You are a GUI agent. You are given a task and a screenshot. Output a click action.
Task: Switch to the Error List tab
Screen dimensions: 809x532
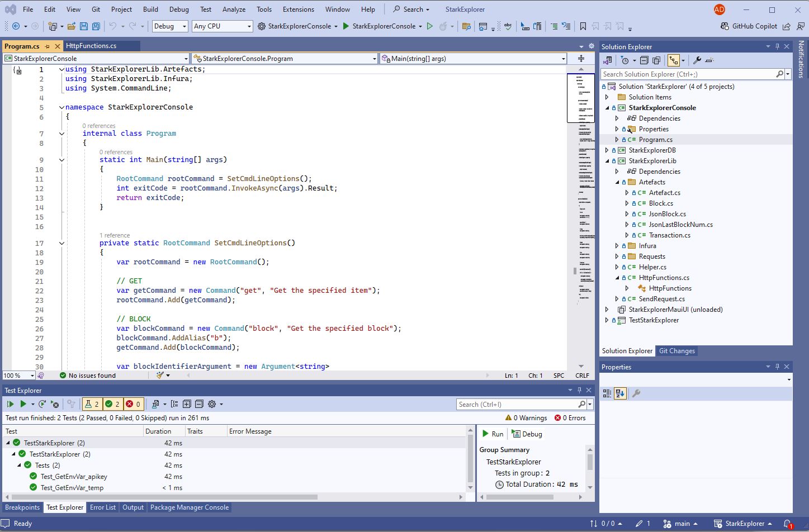click(103, 507)
